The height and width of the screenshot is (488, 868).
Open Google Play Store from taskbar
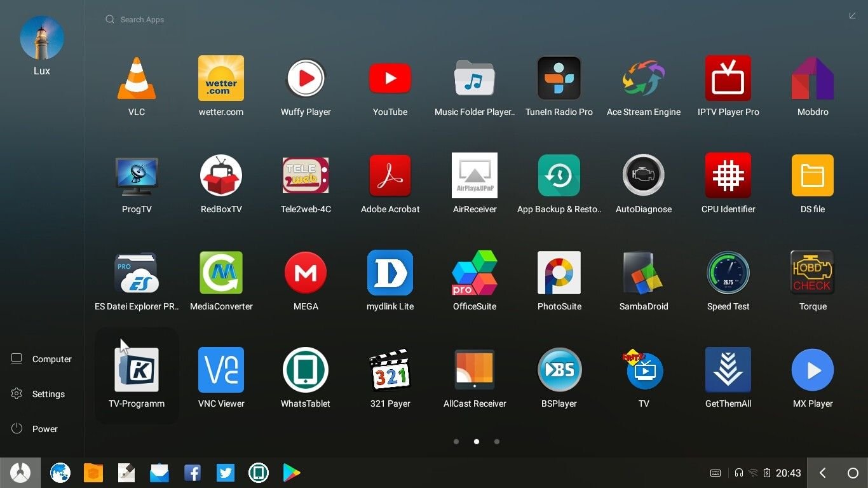[292, 473]
